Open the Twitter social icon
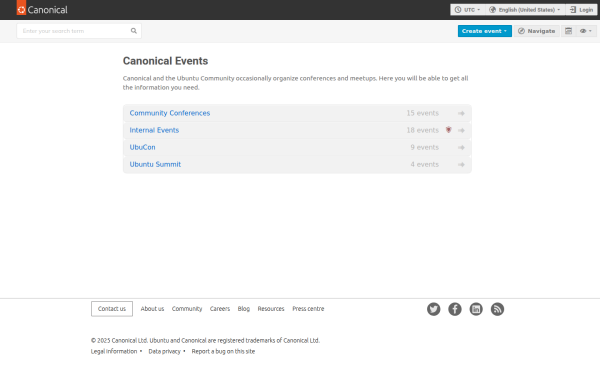 (434, 309)
